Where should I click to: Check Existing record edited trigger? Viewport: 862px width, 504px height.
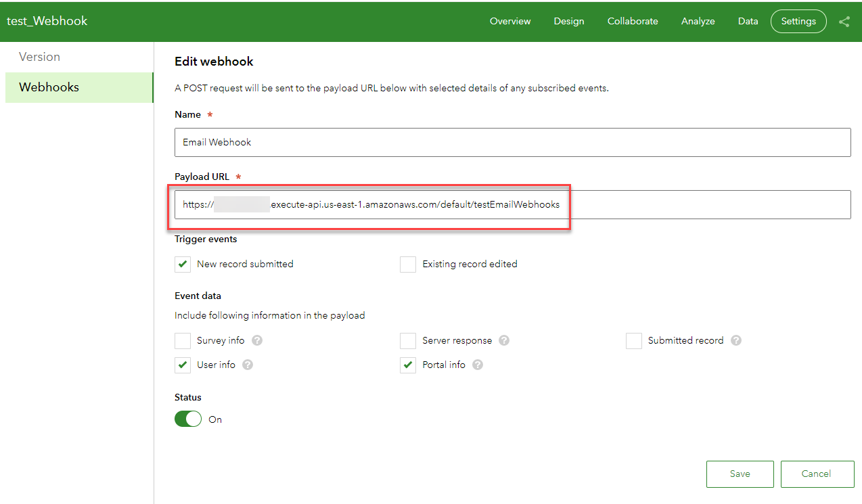pos(408,264)
